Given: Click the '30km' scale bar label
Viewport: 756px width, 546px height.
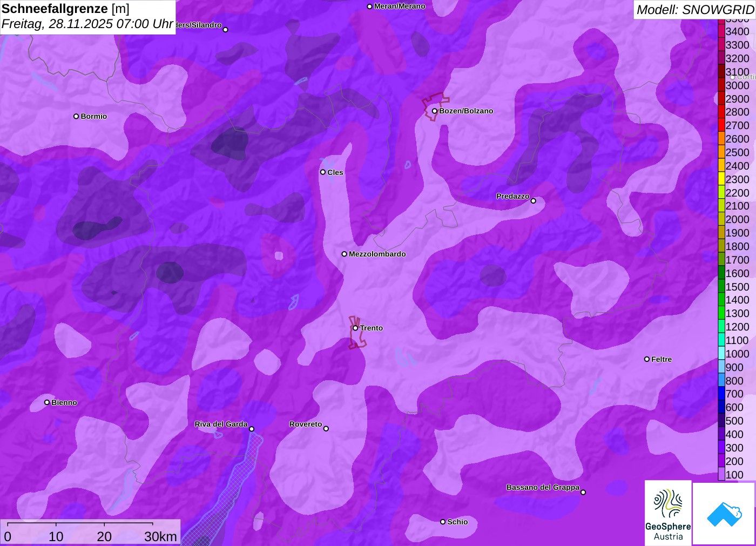Looking at the screenshot, I should [160, 536].
